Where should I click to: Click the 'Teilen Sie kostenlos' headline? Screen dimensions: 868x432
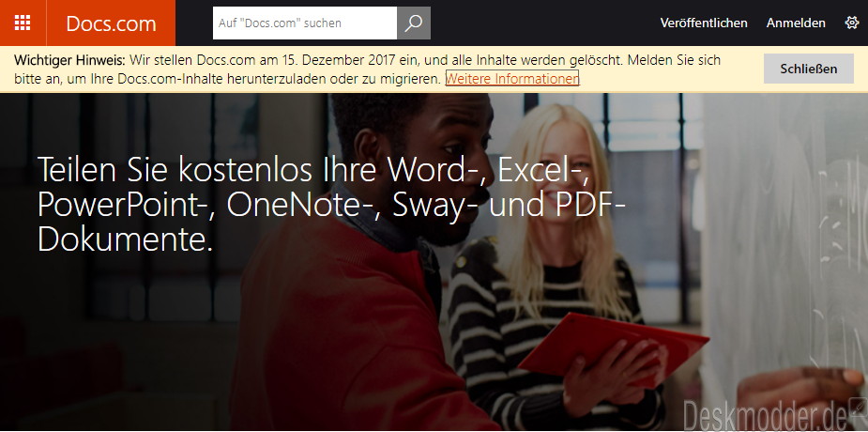(x=331, y=205)
